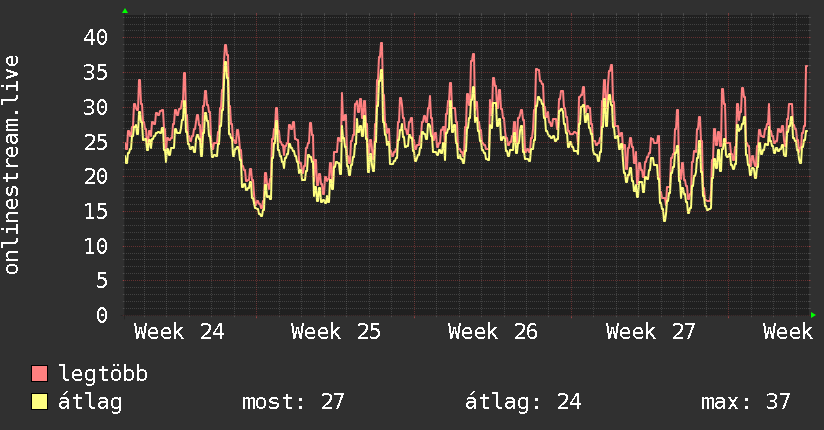The height and width of the screenshot is (430, 824).
Task: Click the átlag: 24 statistic
Action: pos(523,402)
